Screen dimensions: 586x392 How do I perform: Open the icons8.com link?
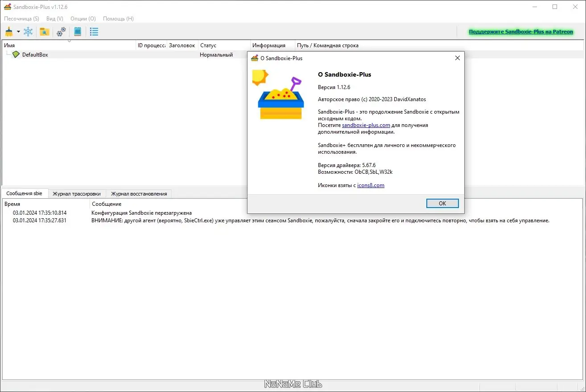point(371,185)
